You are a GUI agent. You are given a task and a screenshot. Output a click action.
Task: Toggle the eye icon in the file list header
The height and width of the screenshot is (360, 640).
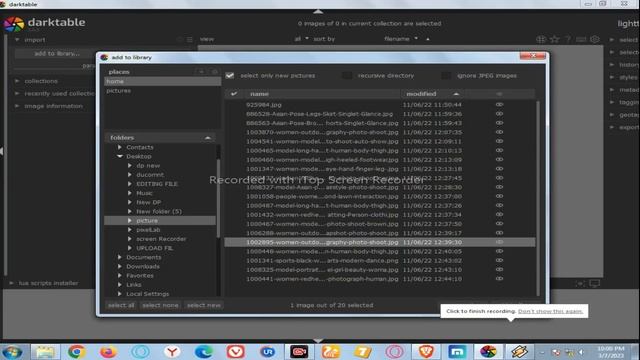point(499,94)
